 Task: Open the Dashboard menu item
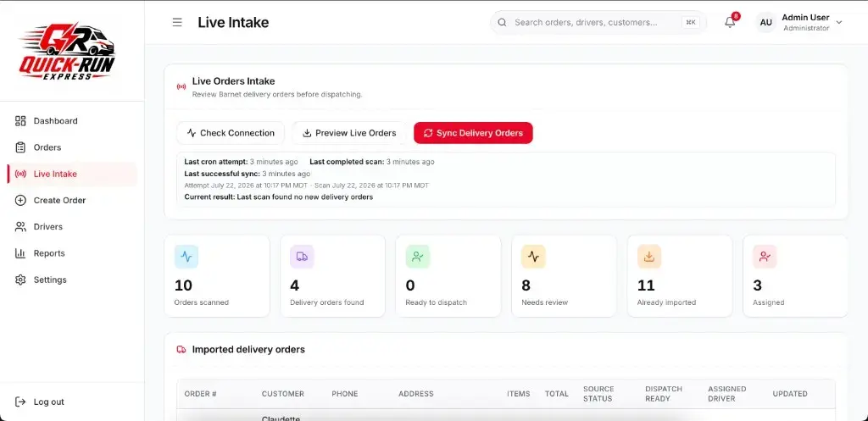point(72,120)
